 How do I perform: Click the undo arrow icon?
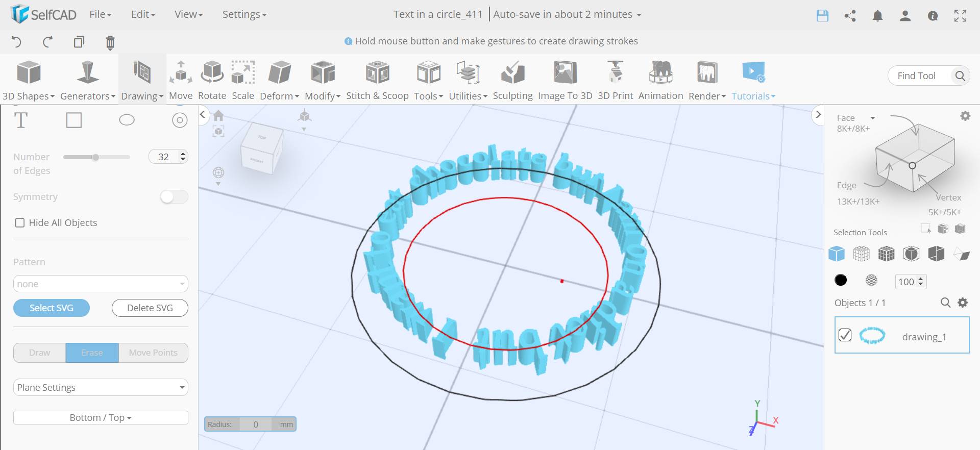tap(16, 42)
